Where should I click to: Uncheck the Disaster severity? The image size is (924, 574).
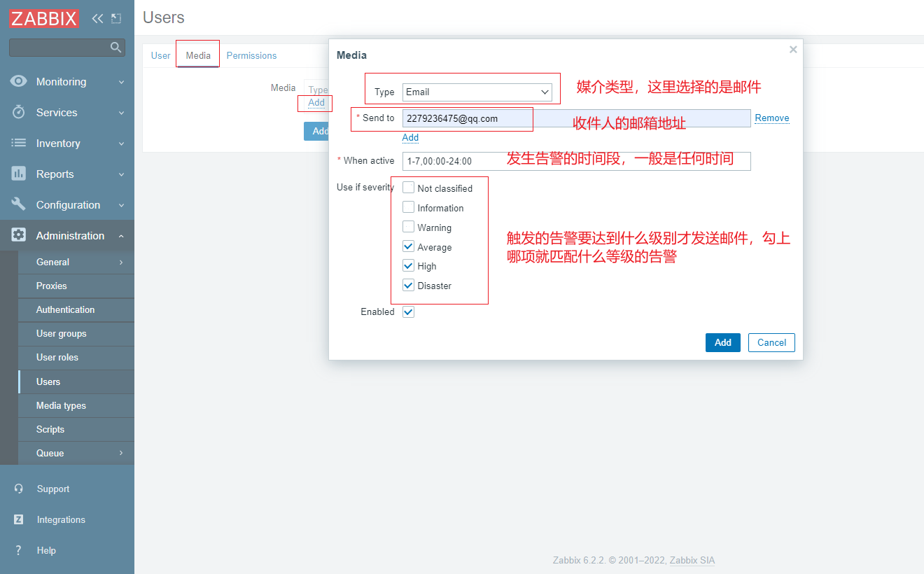(x=409, y=286)
